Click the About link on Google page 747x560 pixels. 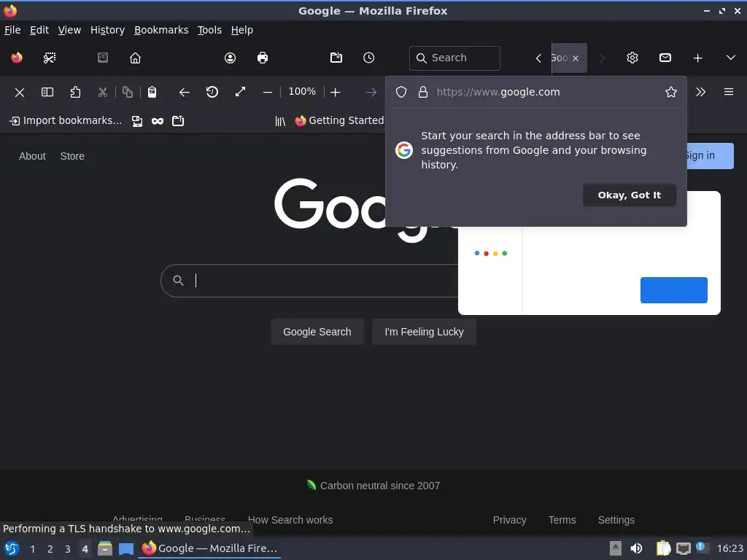[x=32, y=156]
